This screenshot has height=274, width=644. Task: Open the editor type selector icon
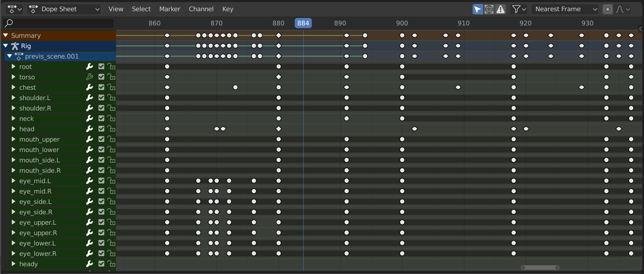pyautogui.click(x=14, y=9)
